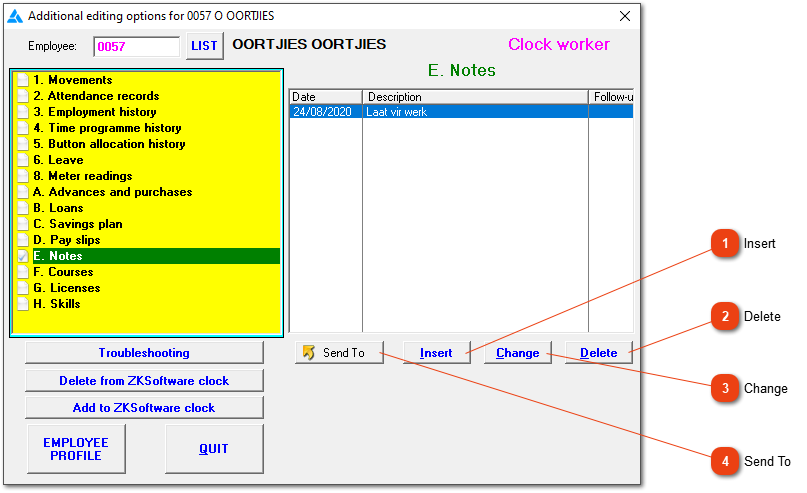The height and width of the screenshot is (493, 807).
Task: Click the application logo in the title bar
Action: [15, 16]
